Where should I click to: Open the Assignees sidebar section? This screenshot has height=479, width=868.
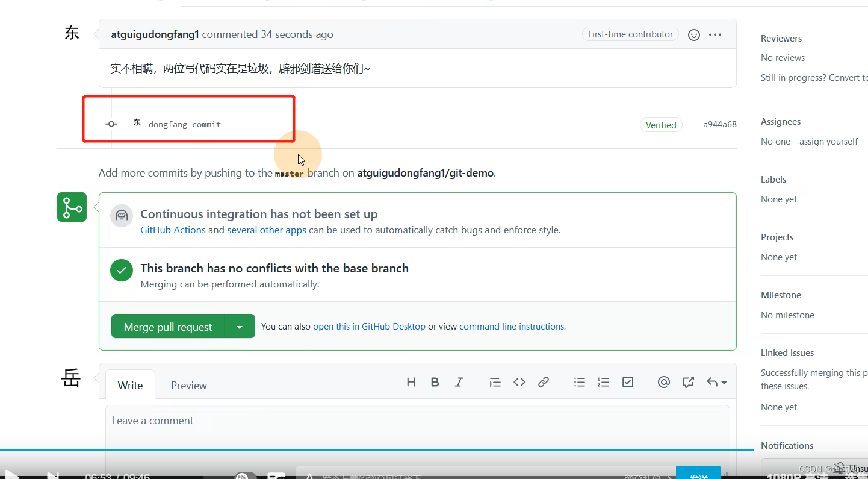(x=781, y=121)
